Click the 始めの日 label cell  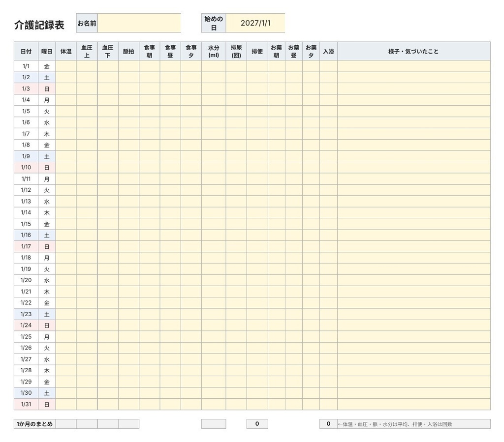(214, 23)
